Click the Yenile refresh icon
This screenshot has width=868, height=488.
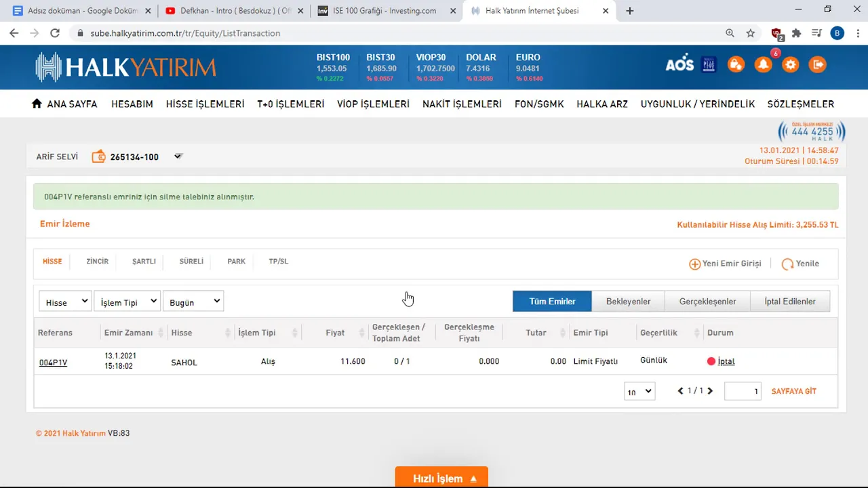click(787, 264)
